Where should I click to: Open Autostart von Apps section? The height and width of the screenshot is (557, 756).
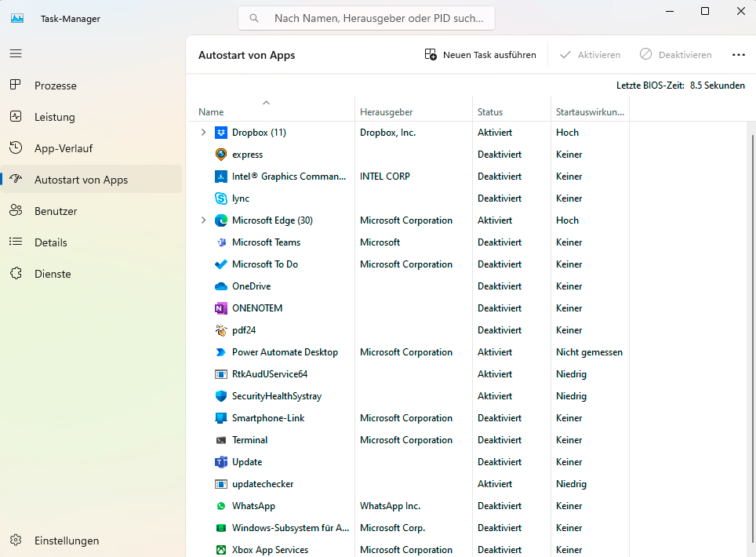(x=81, y=179)
